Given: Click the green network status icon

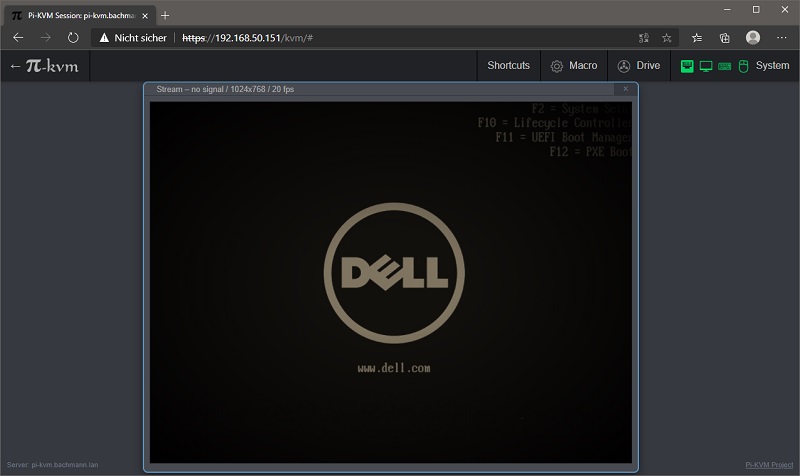Looking at the screenshot, I should point(687,66).
